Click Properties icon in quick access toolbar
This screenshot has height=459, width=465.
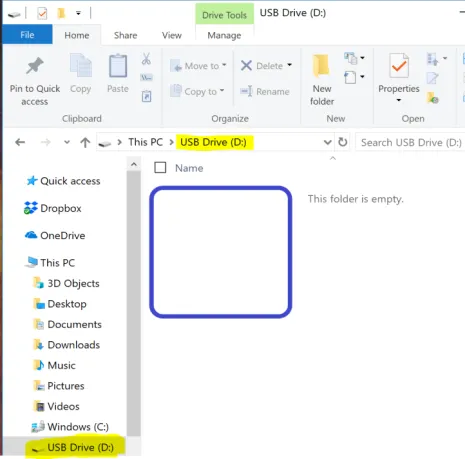click(42, 14)
